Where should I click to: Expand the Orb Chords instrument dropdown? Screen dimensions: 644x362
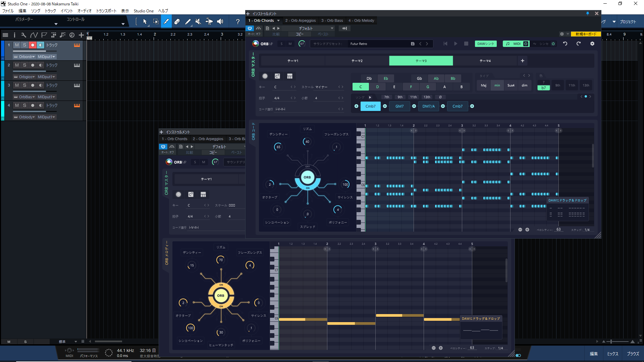click(278, 20)
